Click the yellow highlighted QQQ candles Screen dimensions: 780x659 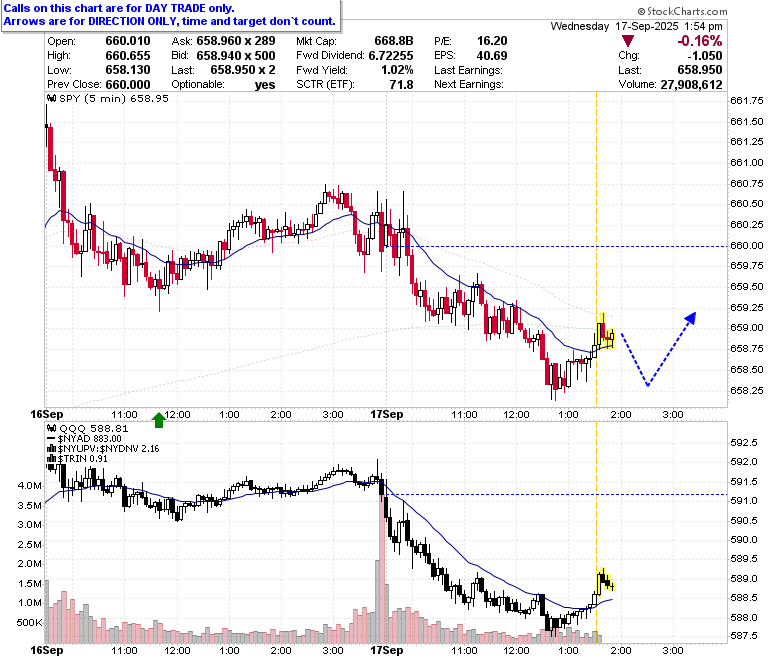click(604, 582)
